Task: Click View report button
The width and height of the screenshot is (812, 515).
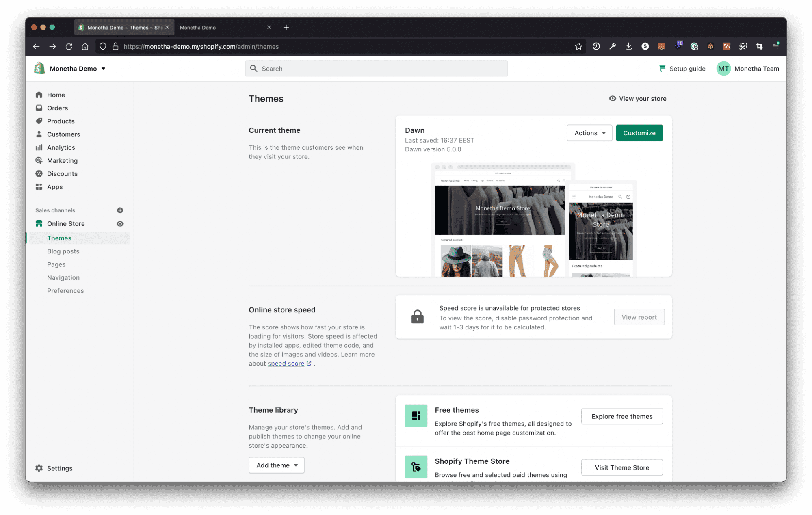Action: pyautogui.click(x=639, y=317)
